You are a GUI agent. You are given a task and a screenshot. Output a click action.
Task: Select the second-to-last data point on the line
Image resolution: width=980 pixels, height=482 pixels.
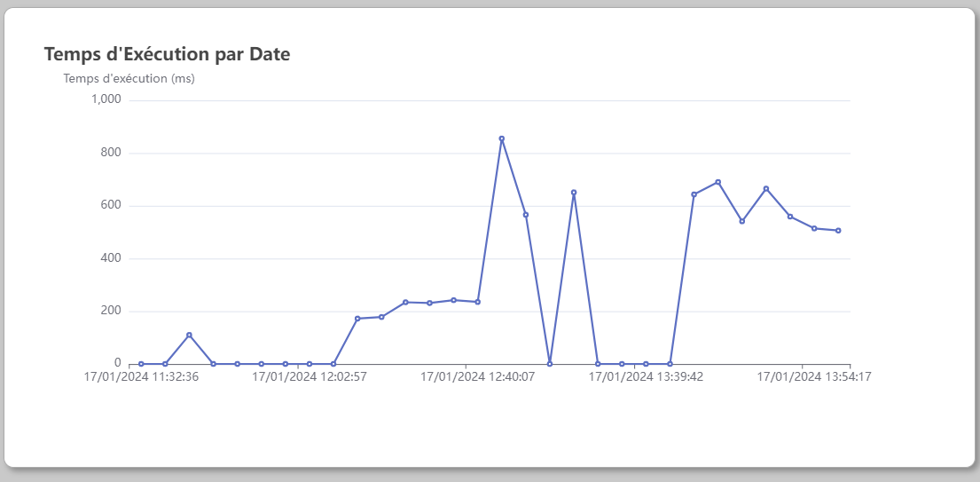814,228
